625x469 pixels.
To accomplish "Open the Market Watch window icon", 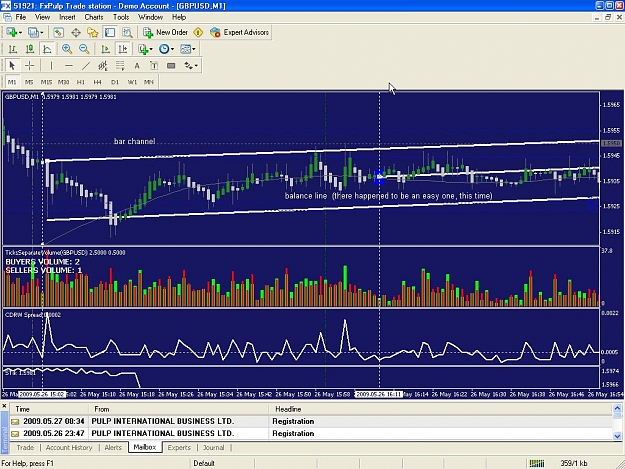I will click(x=59, y=33).
